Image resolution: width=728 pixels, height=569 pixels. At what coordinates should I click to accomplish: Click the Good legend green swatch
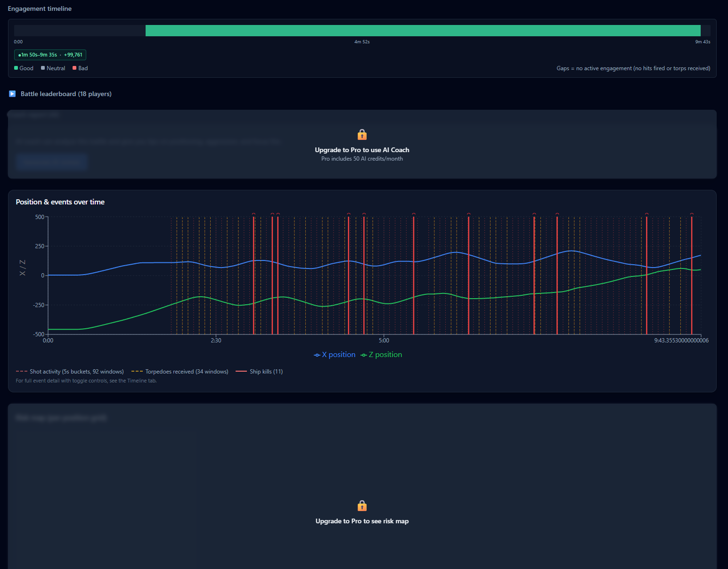(16, 68)
